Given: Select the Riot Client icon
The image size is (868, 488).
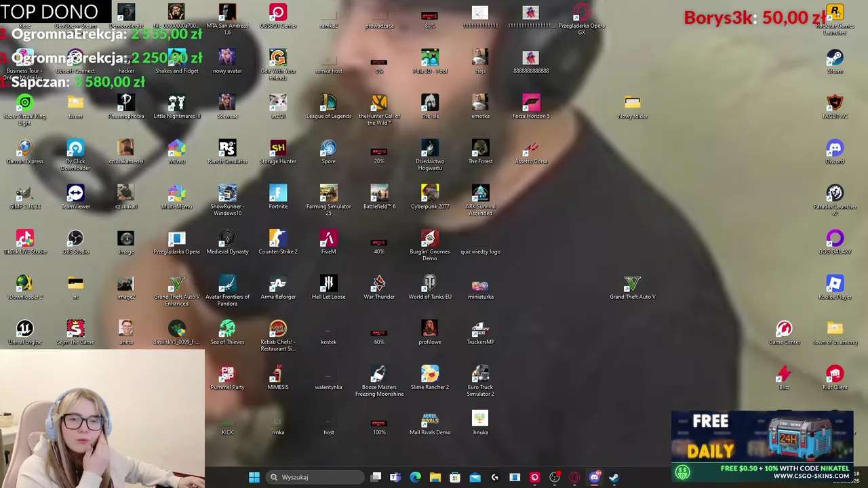Looking at the screenshot, I should pyautogui.click(x=835, y=378).
